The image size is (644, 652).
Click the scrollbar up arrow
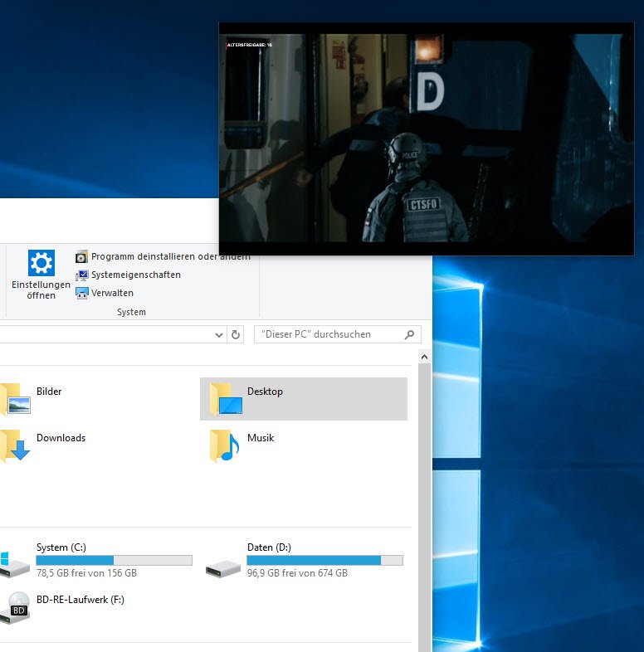[x=424, y=358]
